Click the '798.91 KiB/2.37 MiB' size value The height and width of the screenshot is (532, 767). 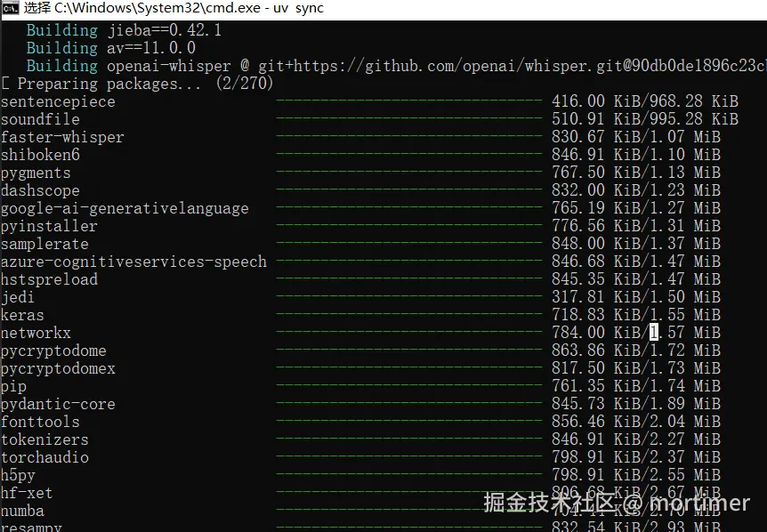click(x=636, y=456)
